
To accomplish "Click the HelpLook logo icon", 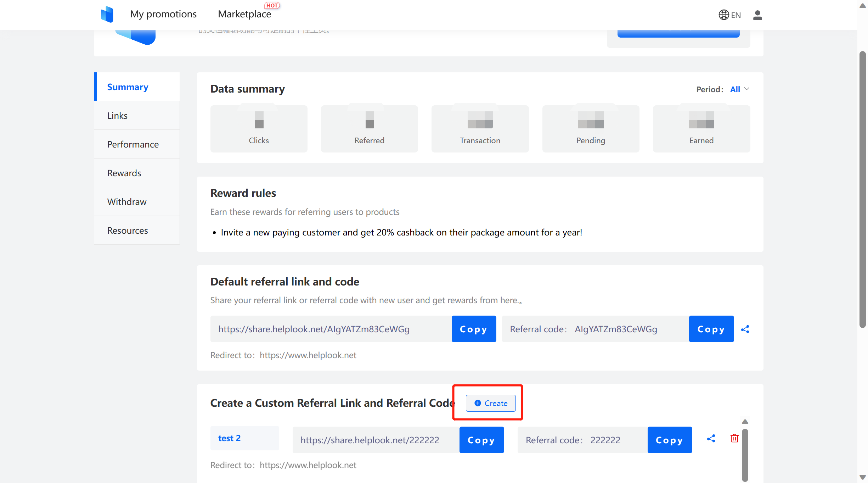I will click(107, 14).
